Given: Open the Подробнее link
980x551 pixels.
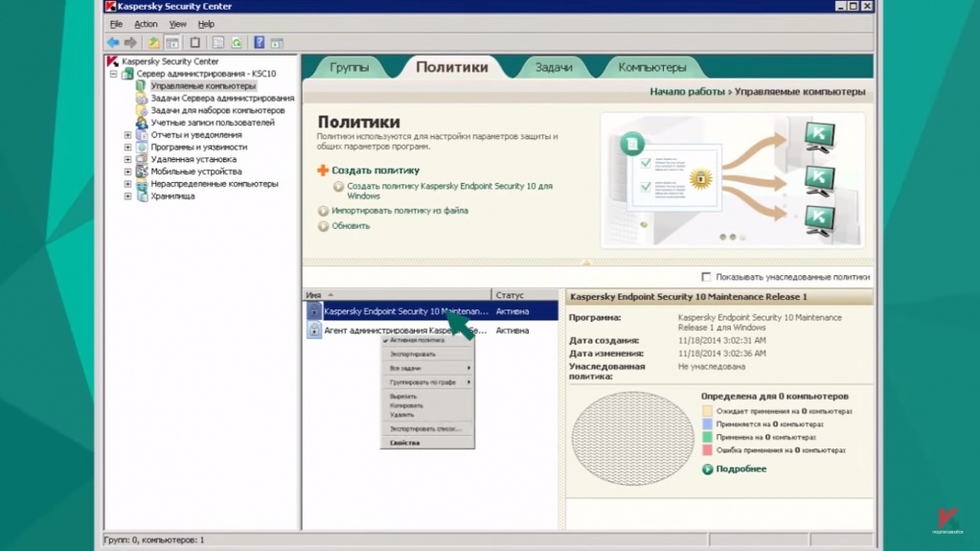Looking at the screenshot, I should (x=741, y=470).
